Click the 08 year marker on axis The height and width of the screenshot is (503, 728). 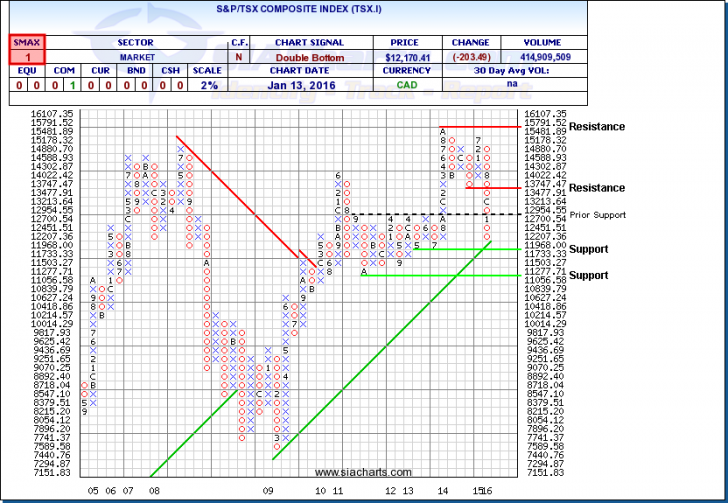[153, 491]
